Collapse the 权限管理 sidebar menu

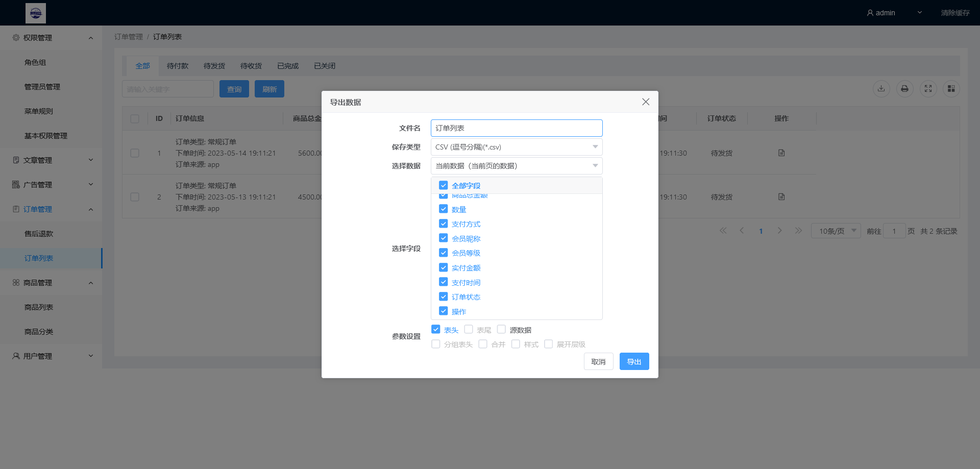51,38
